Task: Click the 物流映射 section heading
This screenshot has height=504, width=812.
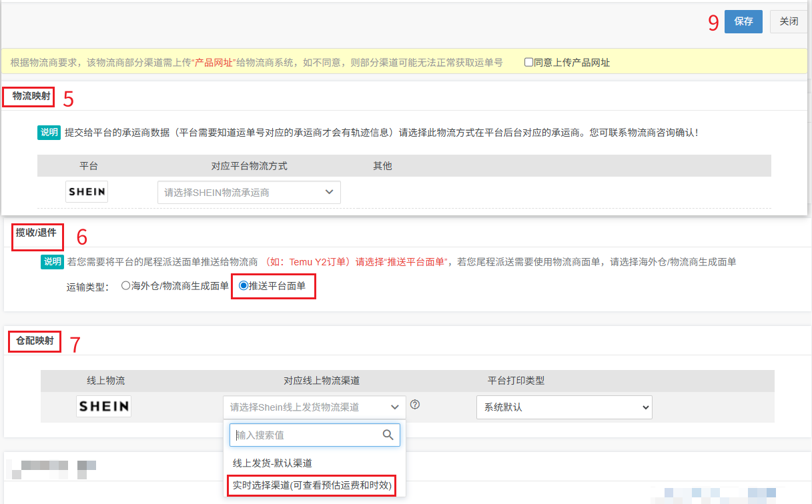Action: coord(31,97)
